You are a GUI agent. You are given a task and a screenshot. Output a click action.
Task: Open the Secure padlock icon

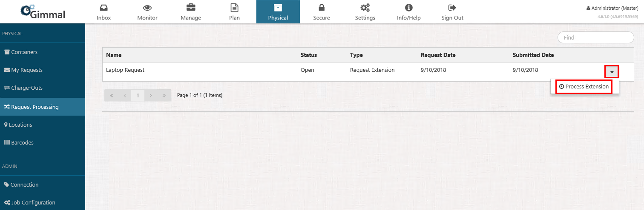point(322,8)
